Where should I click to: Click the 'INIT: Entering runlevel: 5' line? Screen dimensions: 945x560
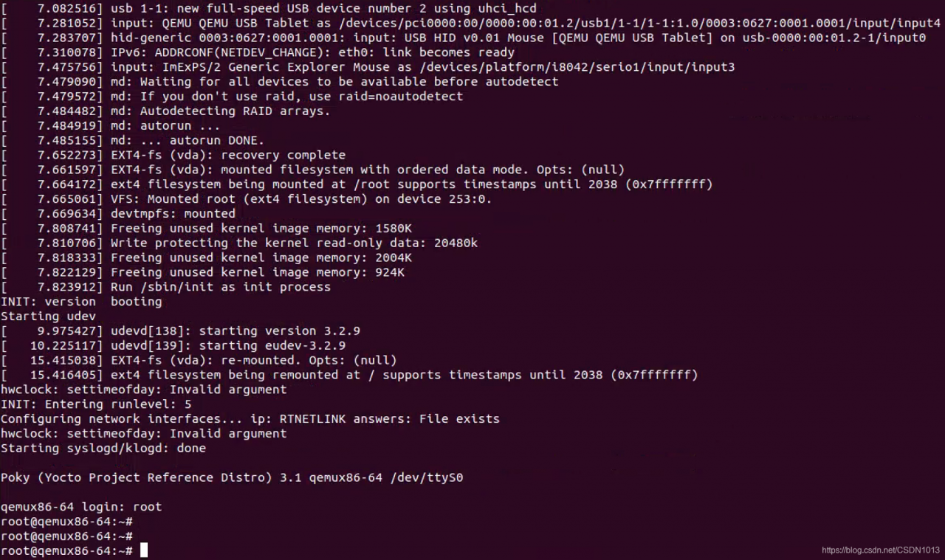tap(96, 404)
